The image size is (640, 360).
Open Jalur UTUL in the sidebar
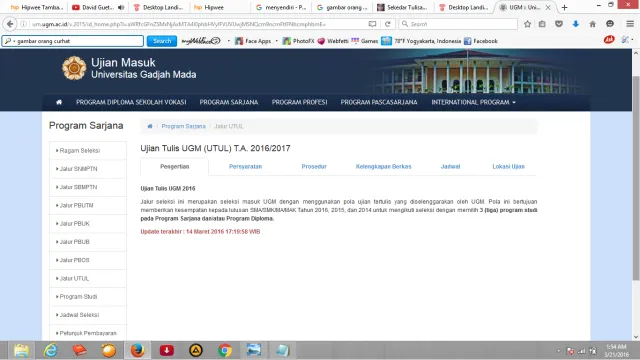pyautogui.click(x=88, y=278)
